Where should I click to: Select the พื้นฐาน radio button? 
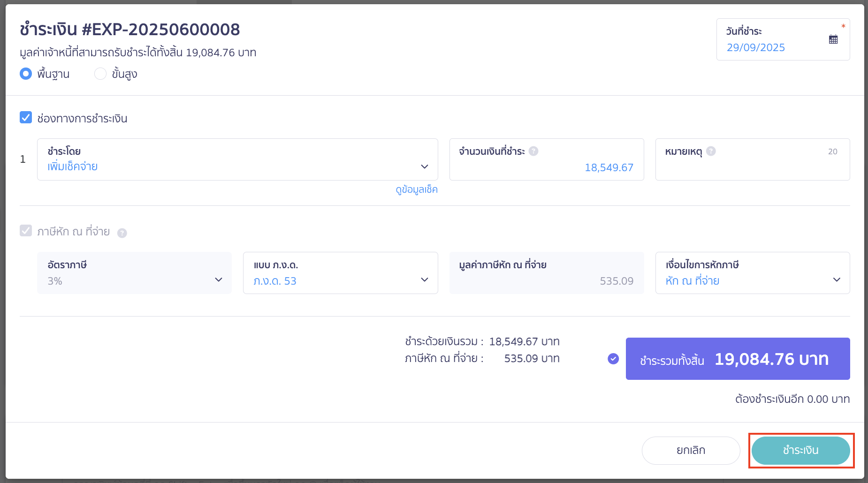pos(26,74)
